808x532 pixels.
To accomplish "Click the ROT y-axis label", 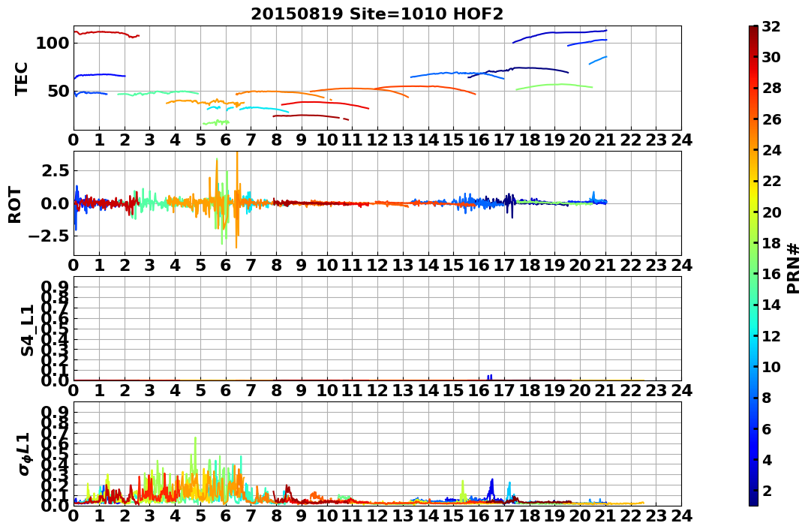I will tap(15, 204).
